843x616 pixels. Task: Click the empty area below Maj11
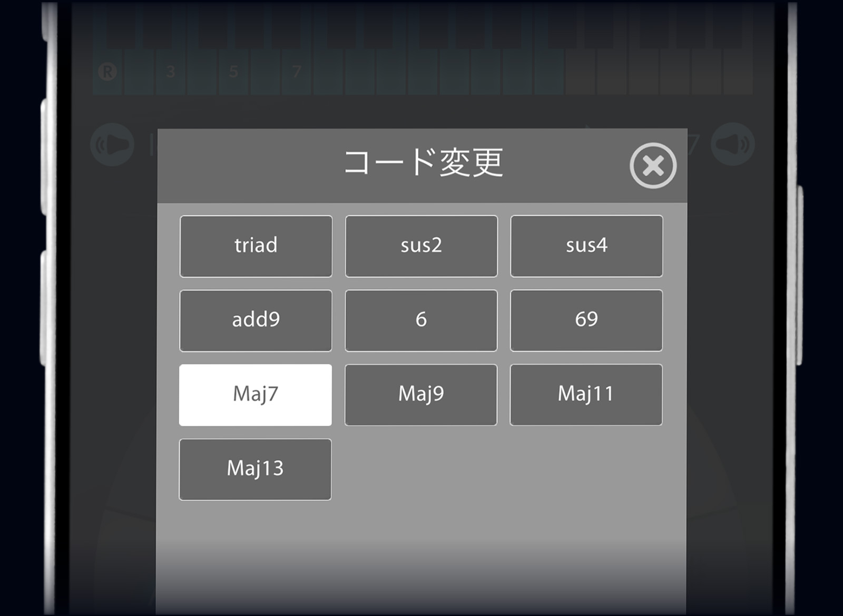(586, 469)
